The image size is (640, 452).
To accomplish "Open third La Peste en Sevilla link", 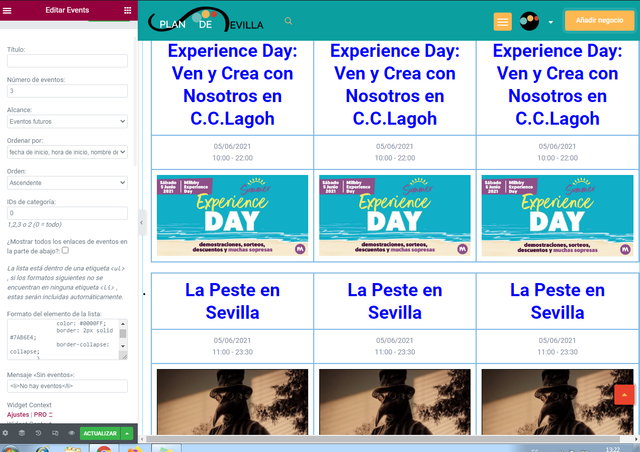I will coord(557,301).
